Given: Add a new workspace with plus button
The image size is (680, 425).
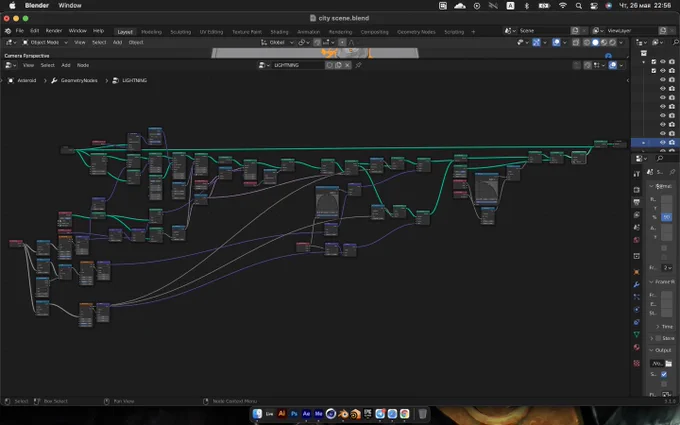Looking at the screenshot, I should pyautogui.click(x=473, y=32).
